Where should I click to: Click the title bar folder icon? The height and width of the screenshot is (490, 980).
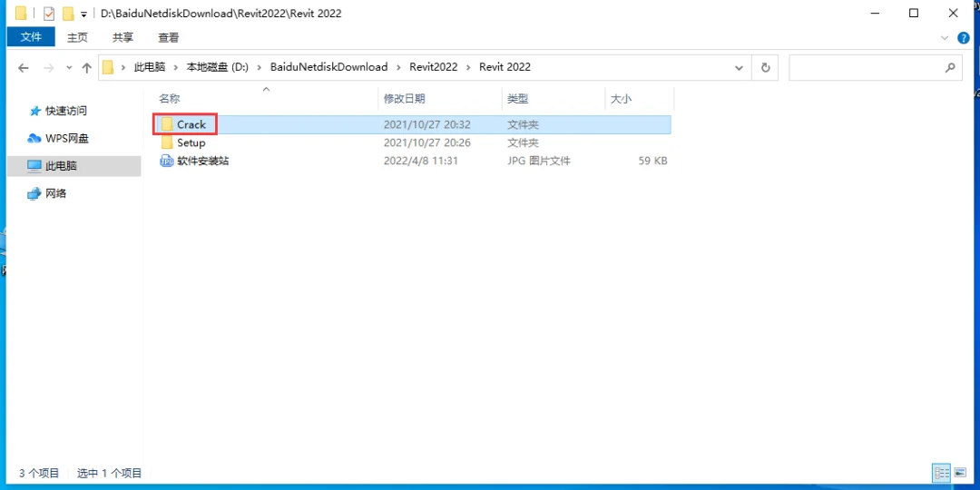21,13
